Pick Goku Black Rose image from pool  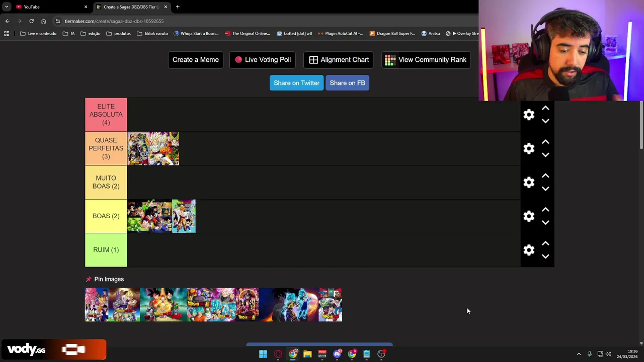point(223,305)
